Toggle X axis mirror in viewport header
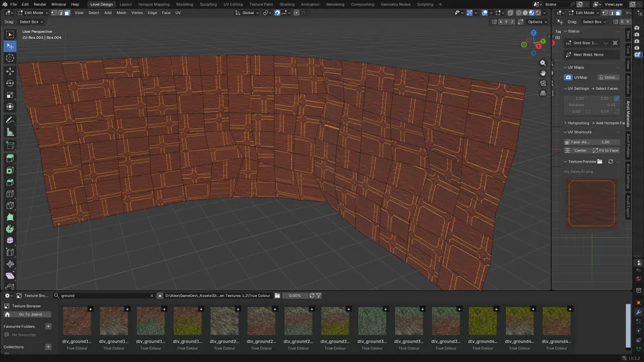This screenshot has width=644, height=362. pyautogui.click(x=500, y=21)
